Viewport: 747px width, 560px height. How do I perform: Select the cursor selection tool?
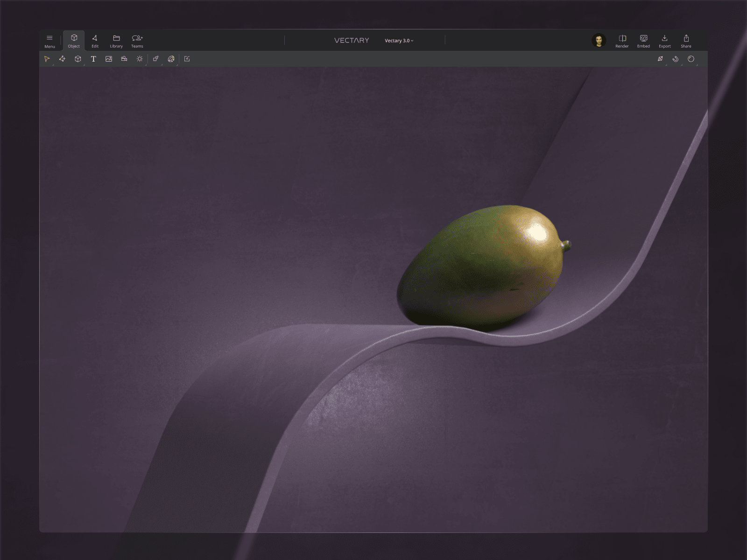tap(47, 58)
